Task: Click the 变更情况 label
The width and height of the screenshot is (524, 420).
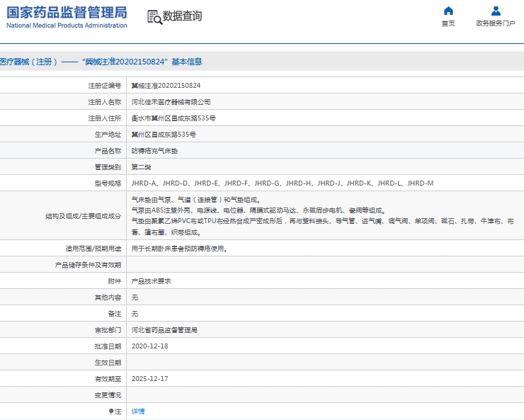Action: 108,395
